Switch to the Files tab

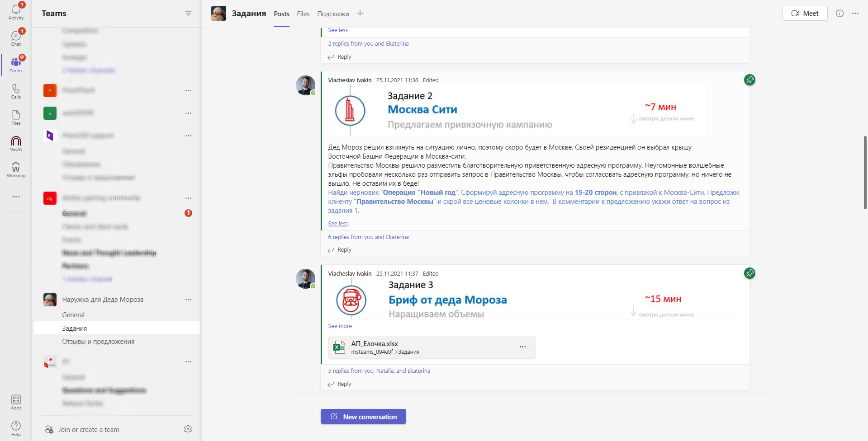coord(303,14)
